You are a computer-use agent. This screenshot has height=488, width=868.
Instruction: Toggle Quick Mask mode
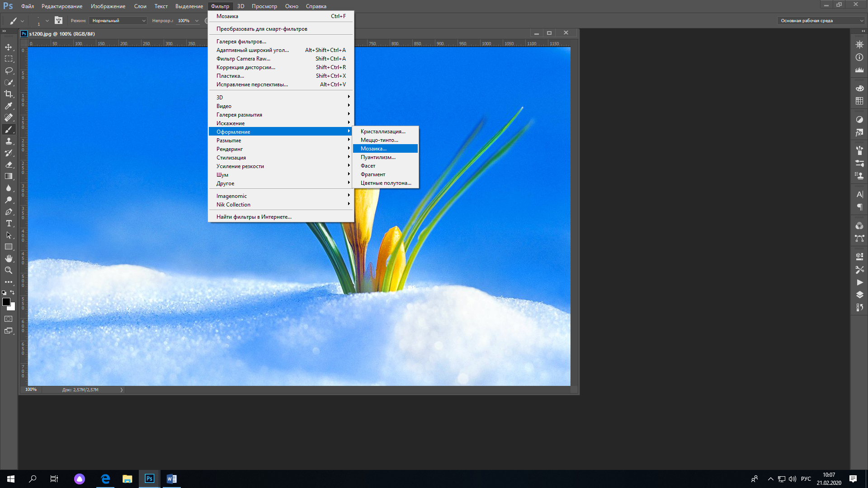click(x=9, y=319)
